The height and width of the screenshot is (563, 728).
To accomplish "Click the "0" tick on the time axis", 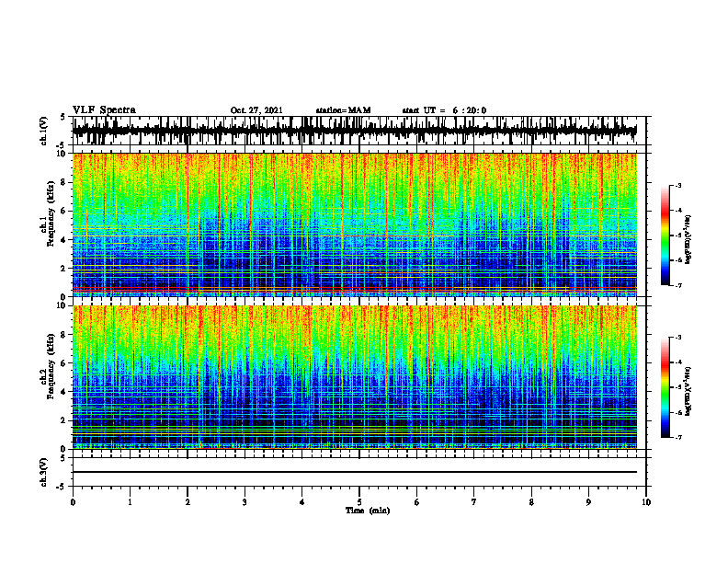I will pos(73,502).
